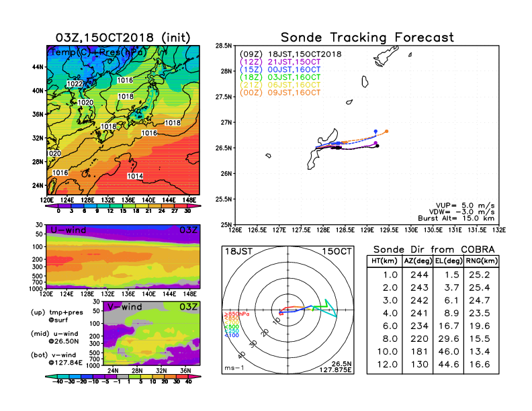Select the yellow '(21Z) 06JST,16OCT' legend entry
532x411 pixels.
[x=280, y=85]
